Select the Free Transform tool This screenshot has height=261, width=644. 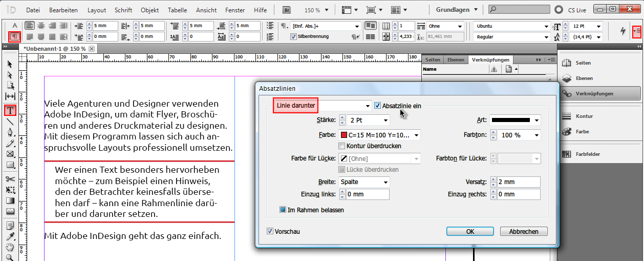coord(10,190)
